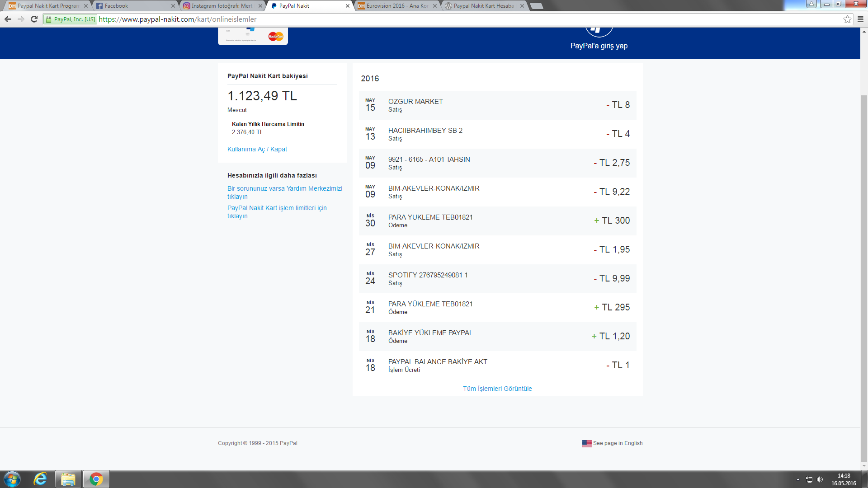Click the 2016 year heading
This screenshot has height=488, width=868.
pyautogui.click(x=370, y=79)
